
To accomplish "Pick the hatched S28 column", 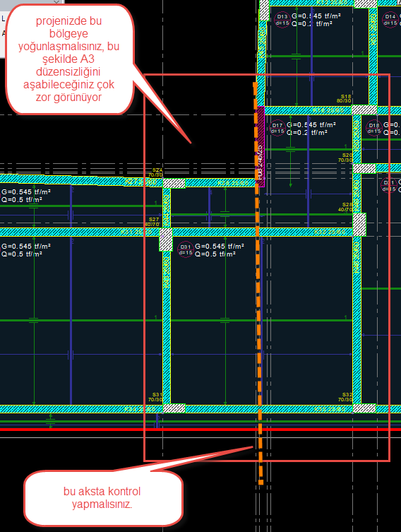I will coord(359,224).
